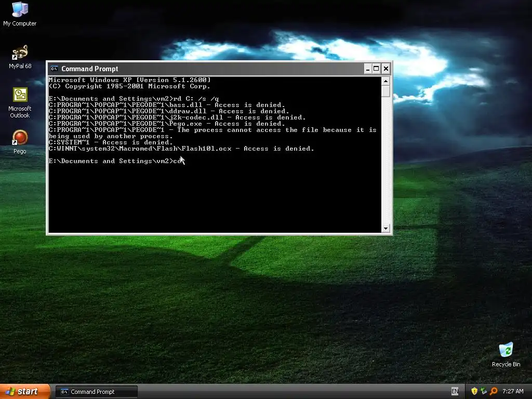
Task: Open the Start menu
Action: pyautogui.click(x=25, y=392)
